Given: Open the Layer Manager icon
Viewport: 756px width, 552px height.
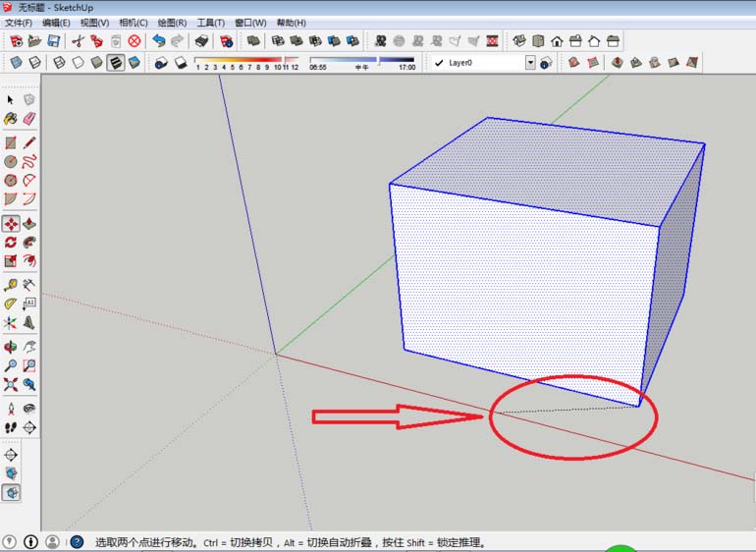Looking at the screenshot, I should (546, 63).
